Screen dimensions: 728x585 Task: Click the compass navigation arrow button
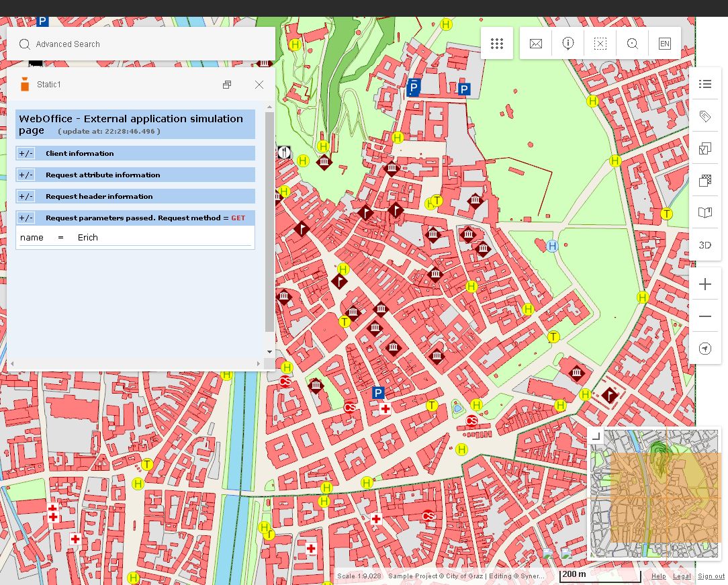coord(704,349)
